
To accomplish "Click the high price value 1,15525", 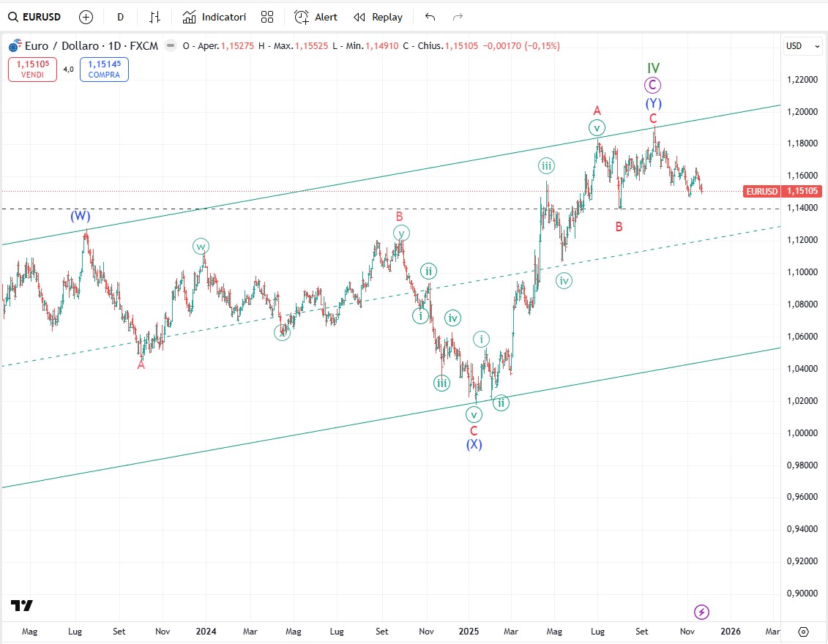I will click(312, 46).
